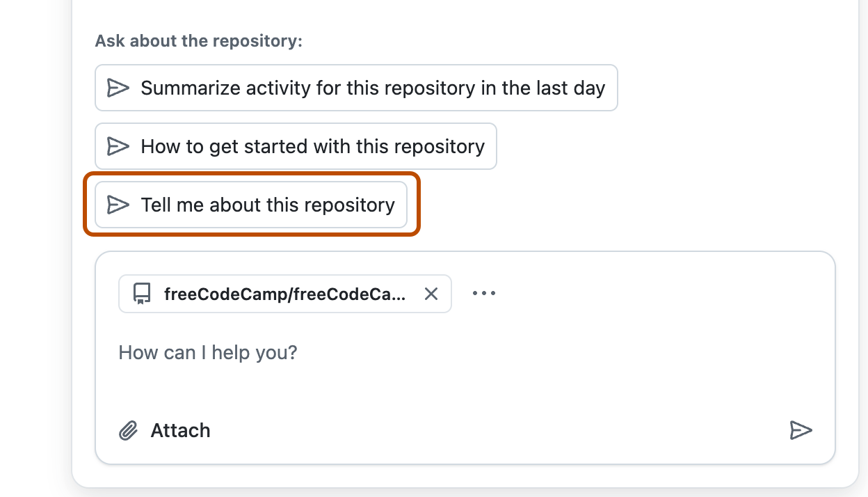
Task: Open the three-dot more options menu
Action: point(484,293)
